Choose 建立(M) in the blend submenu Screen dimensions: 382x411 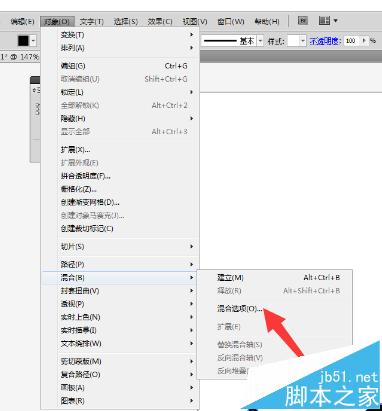point(275,278)
